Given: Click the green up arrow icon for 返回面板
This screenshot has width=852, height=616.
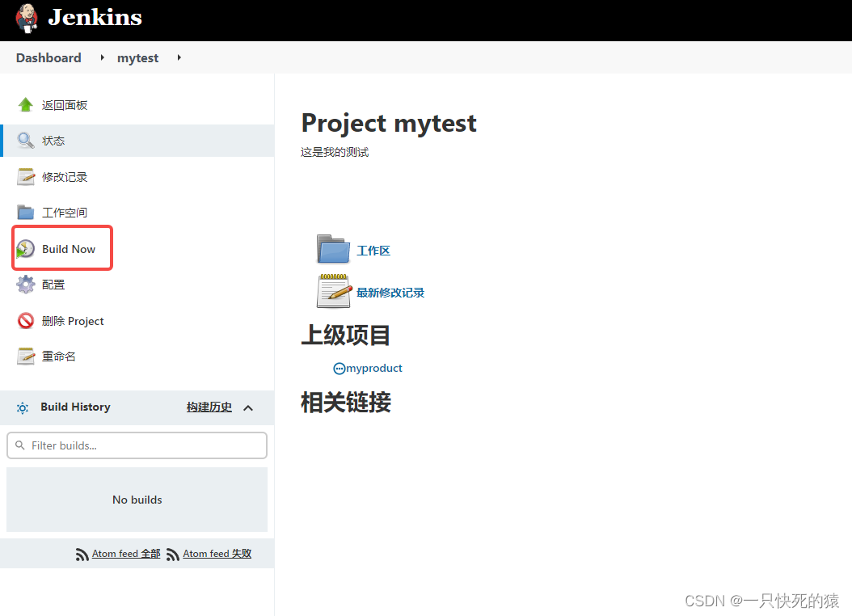Looking at the screenshot, I should 26,105.
